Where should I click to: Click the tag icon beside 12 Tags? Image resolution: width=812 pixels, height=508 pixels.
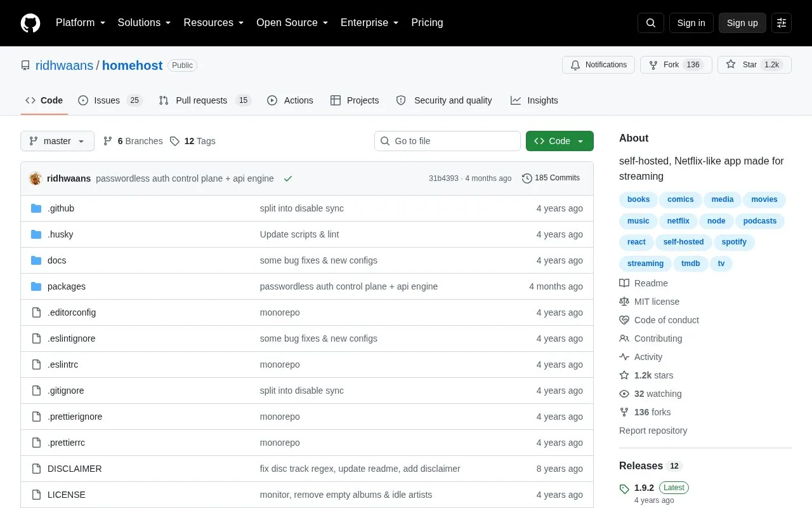pyautogui.click(x=175, y=141)
